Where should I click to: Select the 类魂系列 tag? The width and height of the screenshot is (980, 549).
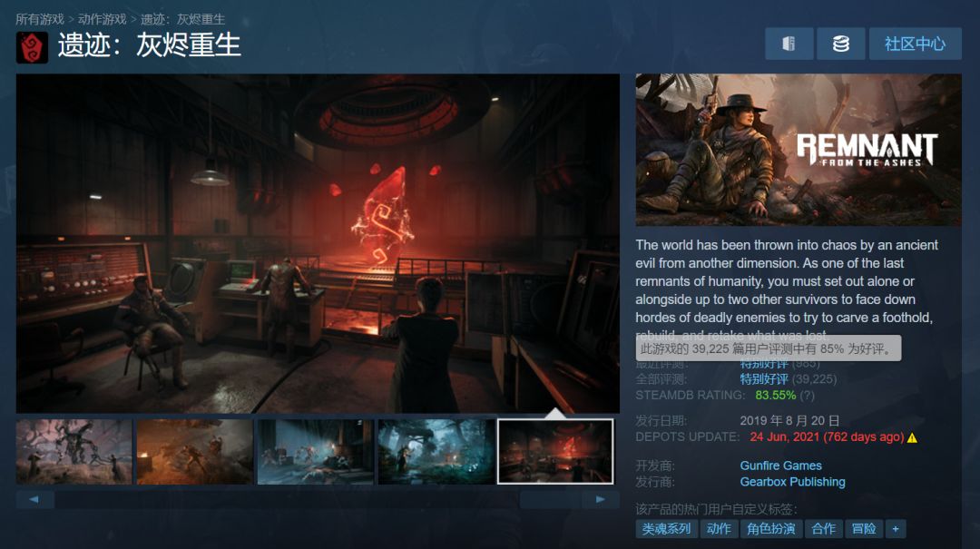coord(666,529)
